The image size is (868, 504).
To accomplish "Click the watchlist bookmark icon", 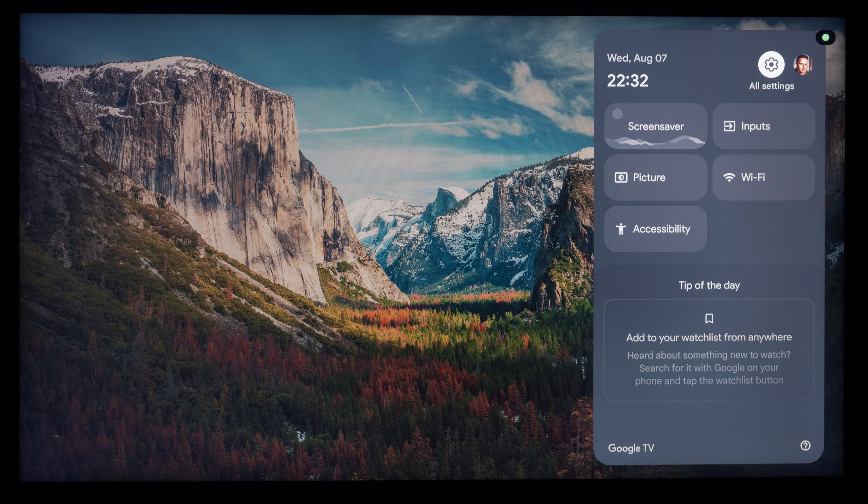I will [709, 318].
